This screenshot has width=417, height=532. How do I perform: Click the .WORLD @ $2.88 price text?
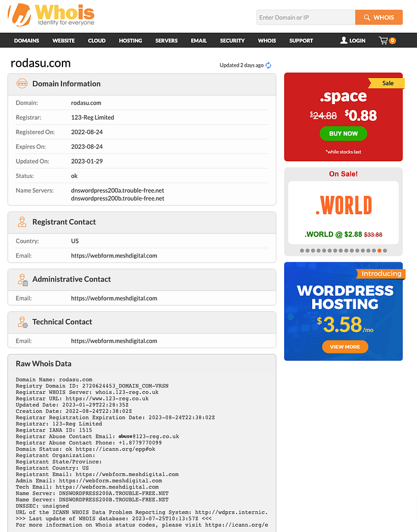pos(333,234)
